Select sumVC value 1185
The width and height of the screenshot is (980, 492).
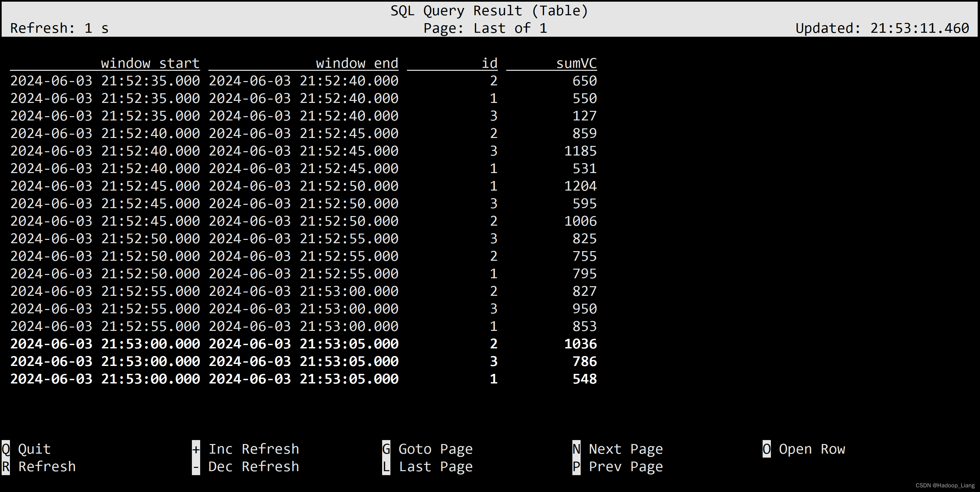pos(581,151)
